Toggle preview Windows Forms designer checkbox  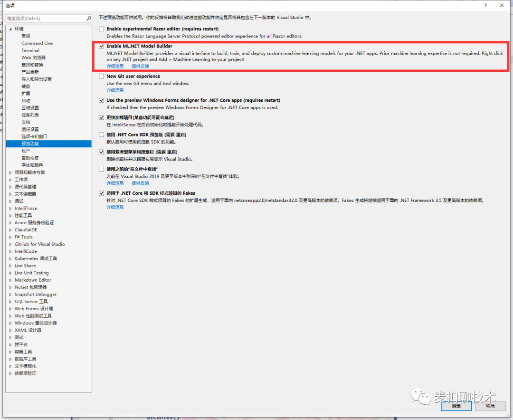coord(102,100)
